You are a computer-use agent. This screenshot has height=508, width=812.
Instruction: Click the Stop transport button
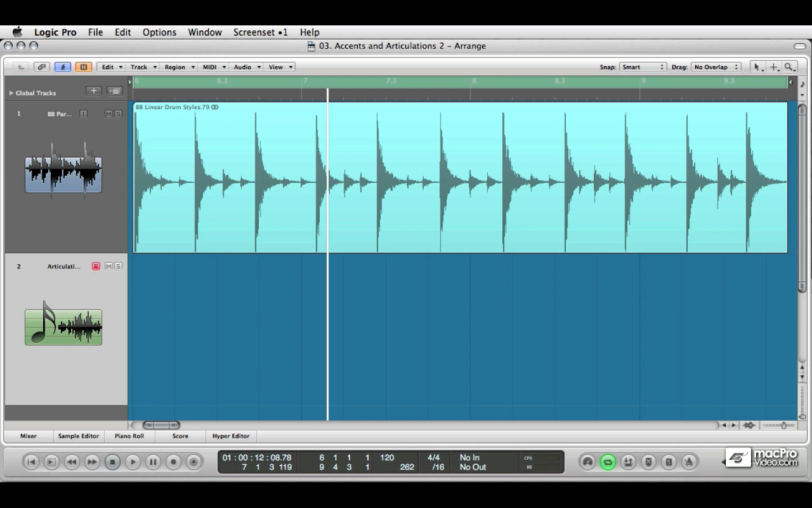pyautogui.click(x=112, y=462)
